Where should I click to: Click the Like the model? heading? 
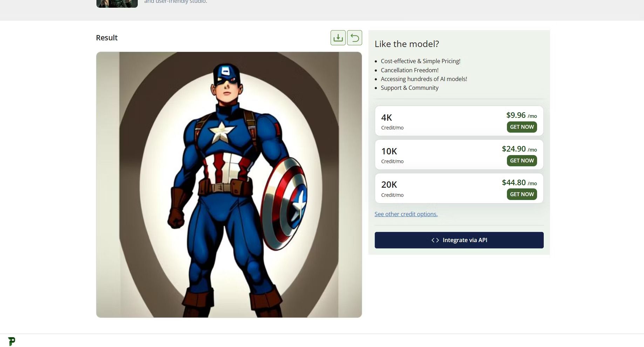407,44
